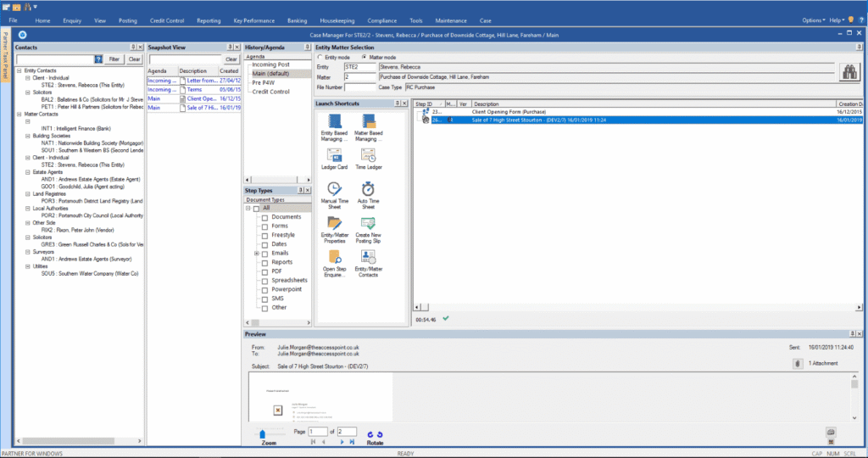Select the Entity mode radio button
Screen dimensions: 868x458
tap(320, 57)
